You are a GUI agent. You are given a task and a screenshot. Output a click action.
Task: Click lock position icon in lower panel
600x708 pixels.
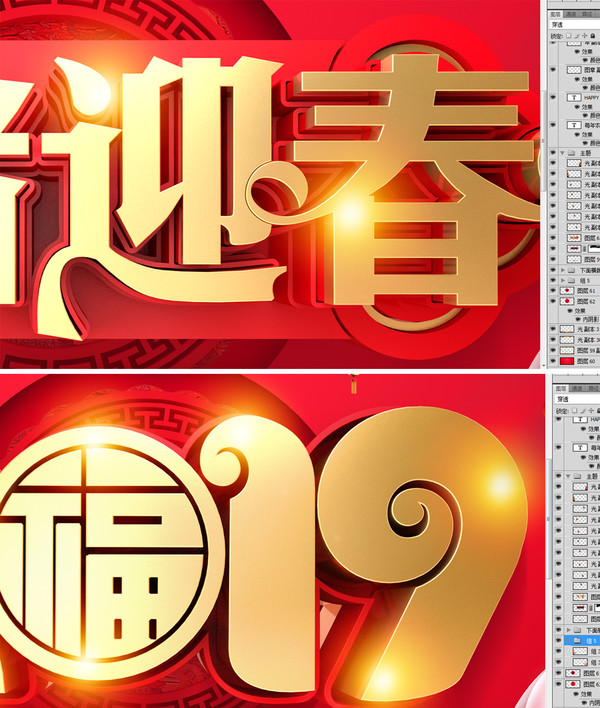point(591,411)
